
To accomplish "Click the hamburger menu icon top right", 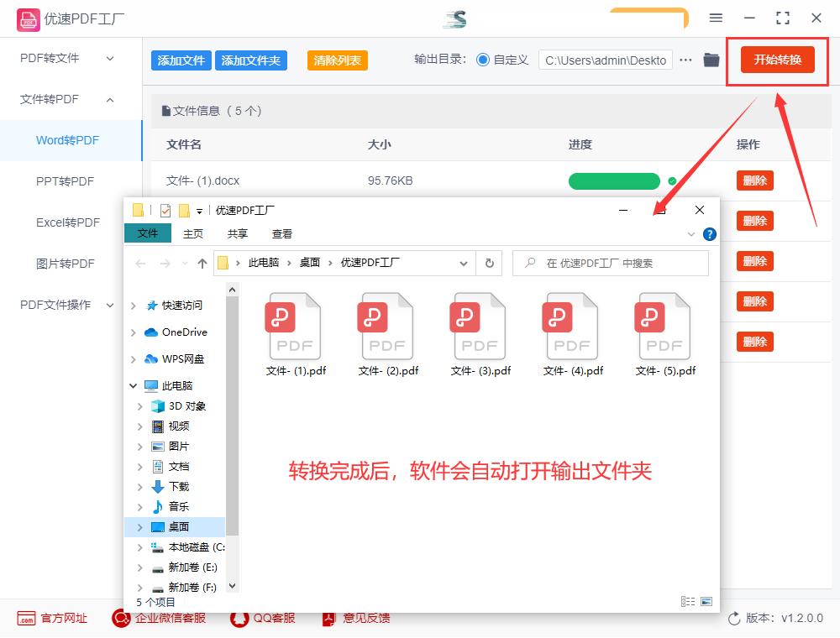I will [x=717, y=17].
